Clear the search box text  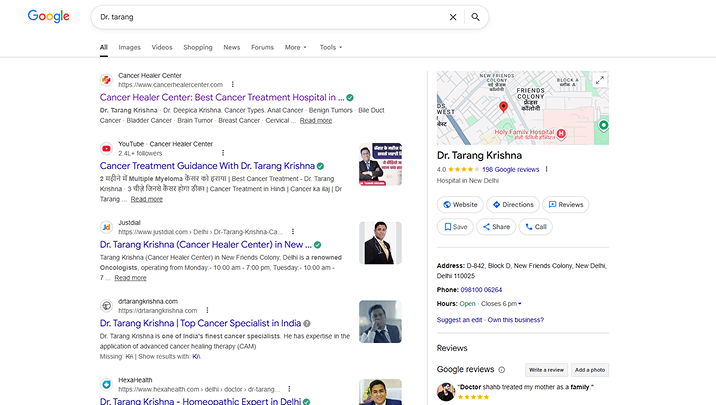[452, 17]
